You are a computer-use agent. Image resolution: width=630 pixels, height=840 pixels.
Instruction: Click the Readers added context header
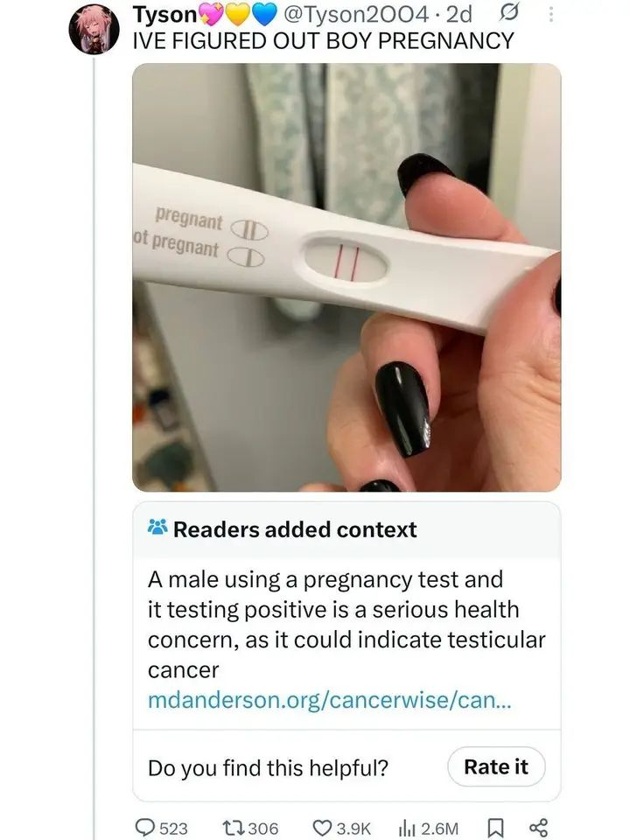click(295, 529)
